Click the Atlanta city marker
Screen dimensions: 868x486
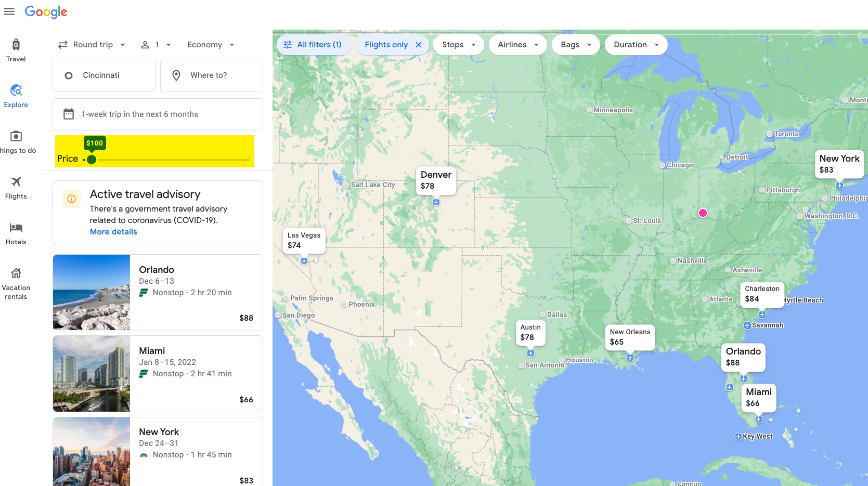click(x=705, y=299)
